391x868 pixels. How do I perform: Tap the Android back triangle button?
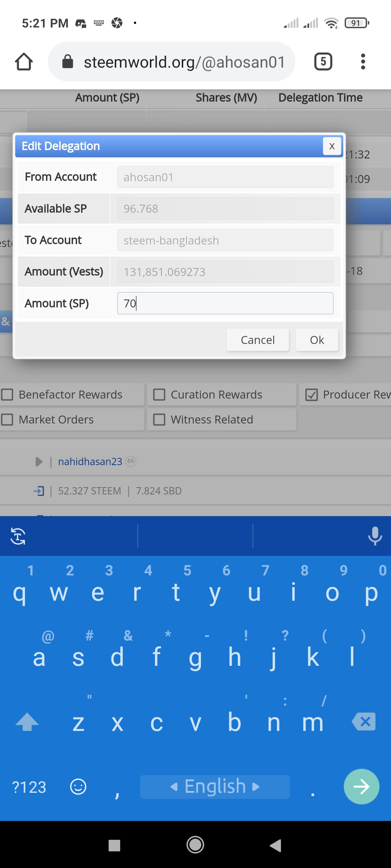click(276, 846)
